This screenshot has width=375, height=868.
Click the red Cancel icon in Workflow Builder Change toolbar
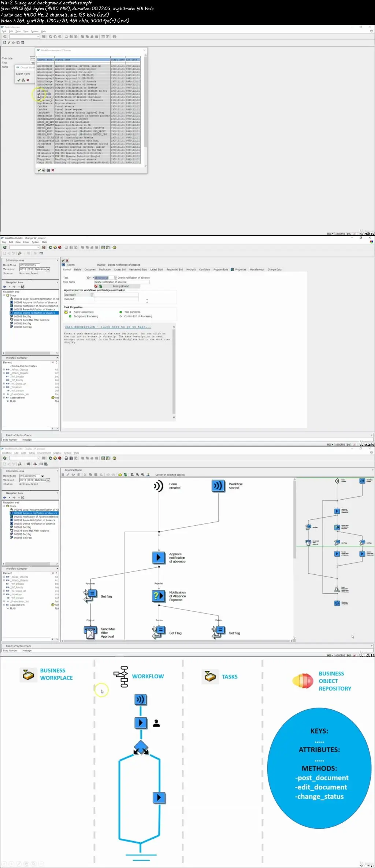click(x=60, y=247)
